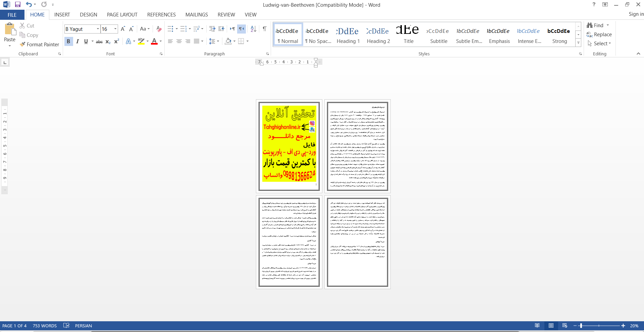Click the Save icon in quick access toolbar
The width and height of the screenshot is (644, 332).
18,4
